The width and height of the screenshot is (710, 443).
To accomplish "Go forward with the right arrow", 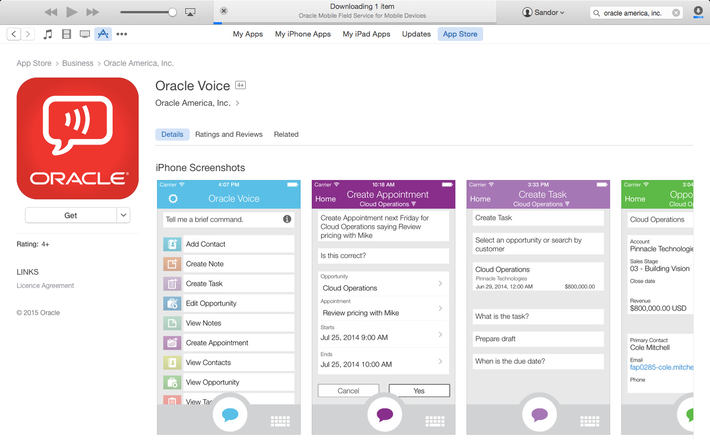I will point(28,34).
